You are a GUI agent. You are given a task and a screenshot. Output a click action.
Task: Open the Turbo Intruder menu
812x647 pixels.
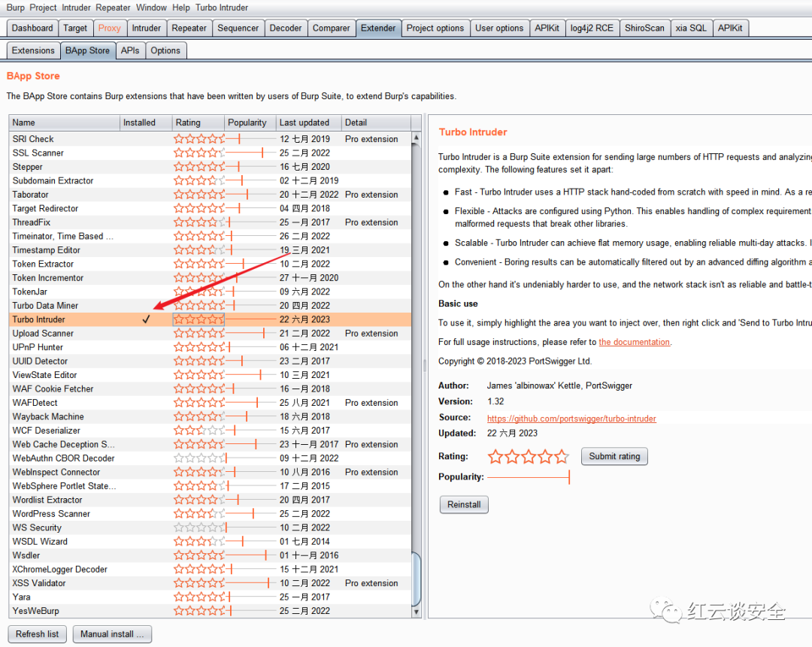pyautogui.click(x=222, y=8)
